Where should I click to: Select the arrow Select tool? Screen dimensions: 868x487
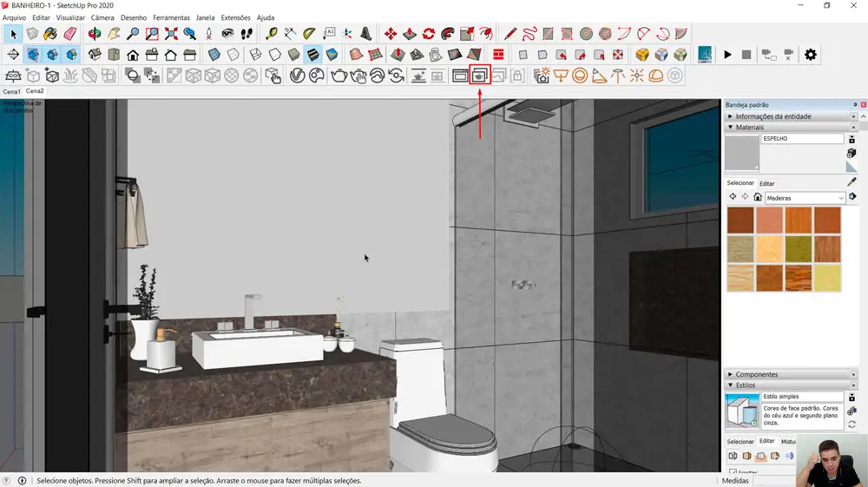(x=13, y=35)
